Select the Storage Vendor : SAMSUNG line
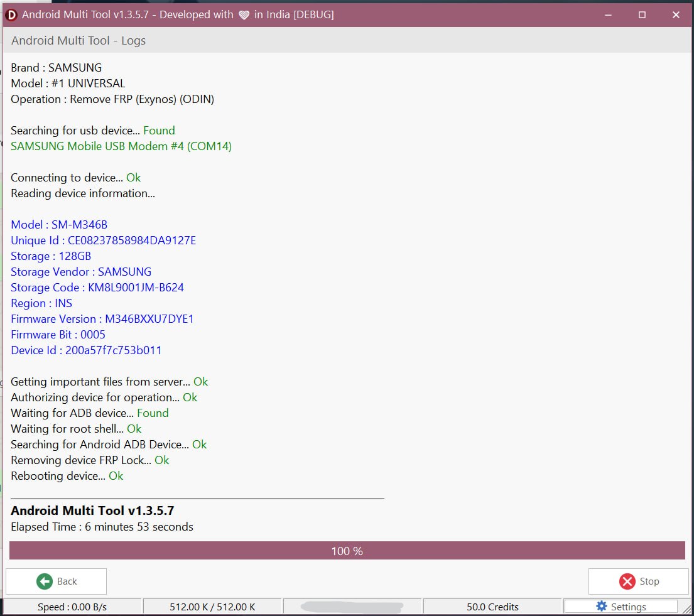 (81, 272)
